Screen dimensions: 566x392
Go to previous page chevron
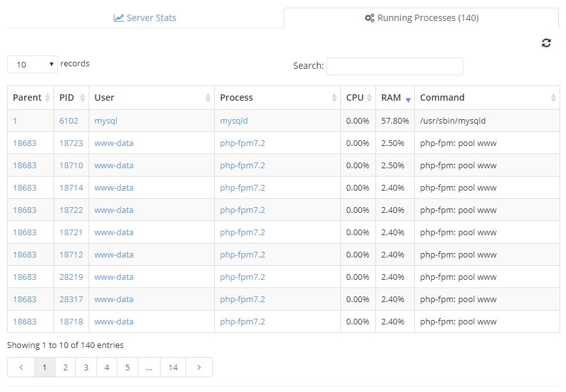21,367
